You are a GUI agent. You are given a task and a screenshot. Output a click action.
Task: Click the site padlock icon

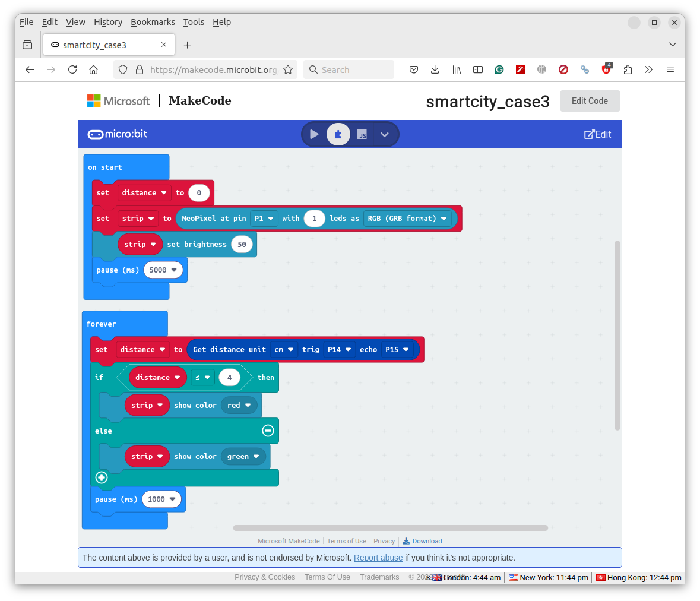tap(140, 69)
